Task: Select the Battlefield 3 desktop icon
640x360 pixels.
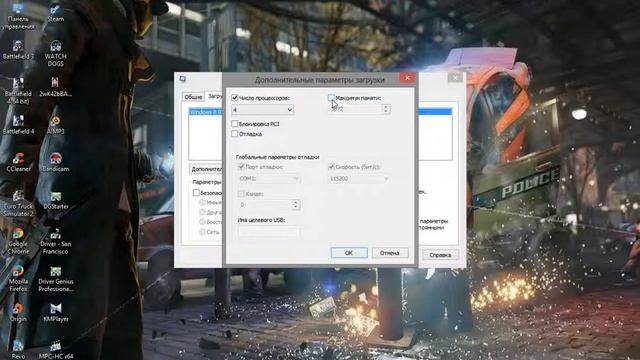Action: coord(18,50)
